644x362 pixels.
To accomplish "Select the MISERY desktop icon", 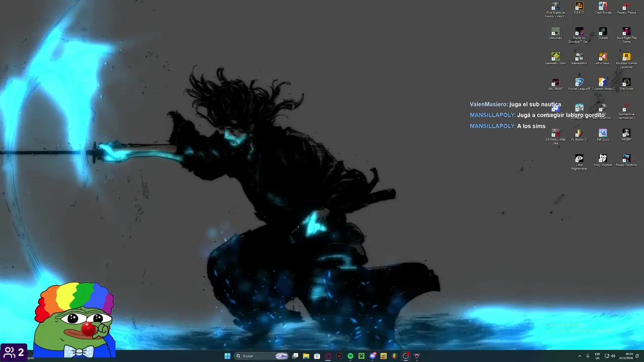I will pyautogui.click(x=626, y=135).
